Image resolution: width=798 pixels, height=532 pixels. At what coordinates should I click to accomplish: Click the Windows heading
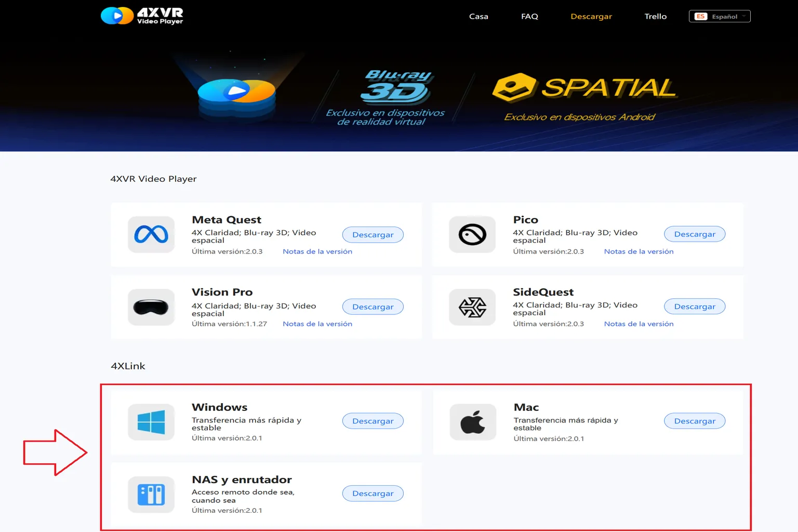[219, 407]
